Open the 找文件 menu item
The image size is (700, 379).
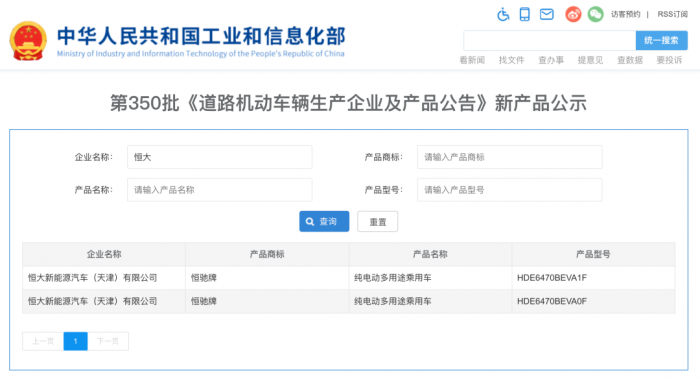pyautogui.click(x=511, y=60)
